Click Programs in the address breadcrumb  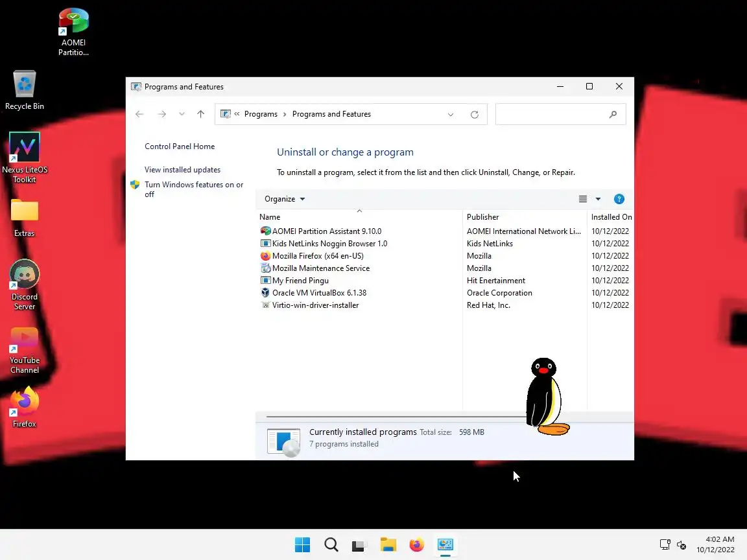[x=261, y=114]
